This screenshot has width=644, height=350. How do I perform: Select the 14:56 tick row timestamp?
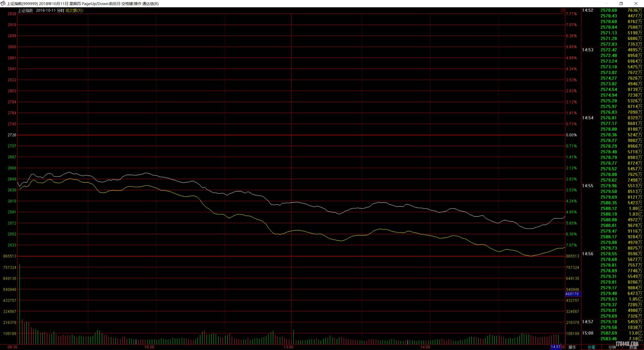pyautogui.click(x=588, y=254)
